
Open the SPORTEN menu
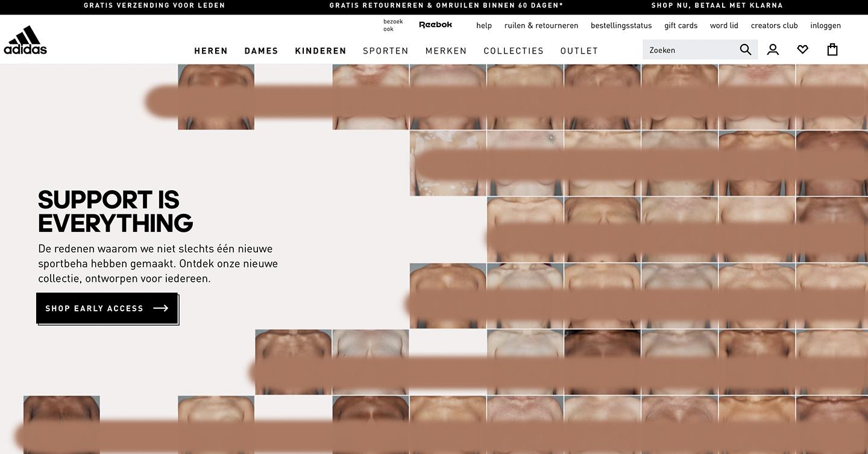(386, 51)
